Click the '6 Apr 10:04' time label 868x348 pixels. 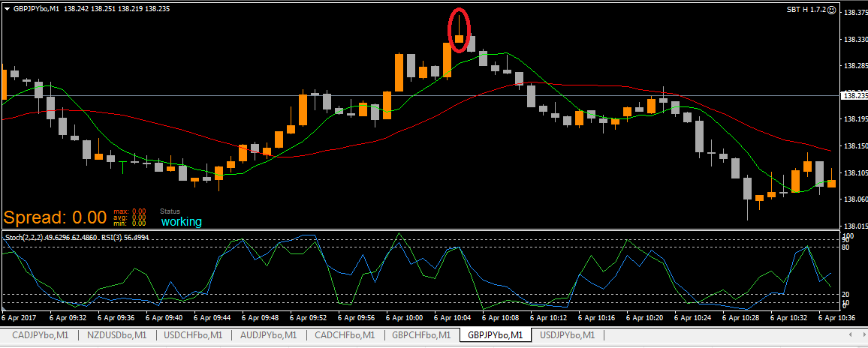point(454,318)
